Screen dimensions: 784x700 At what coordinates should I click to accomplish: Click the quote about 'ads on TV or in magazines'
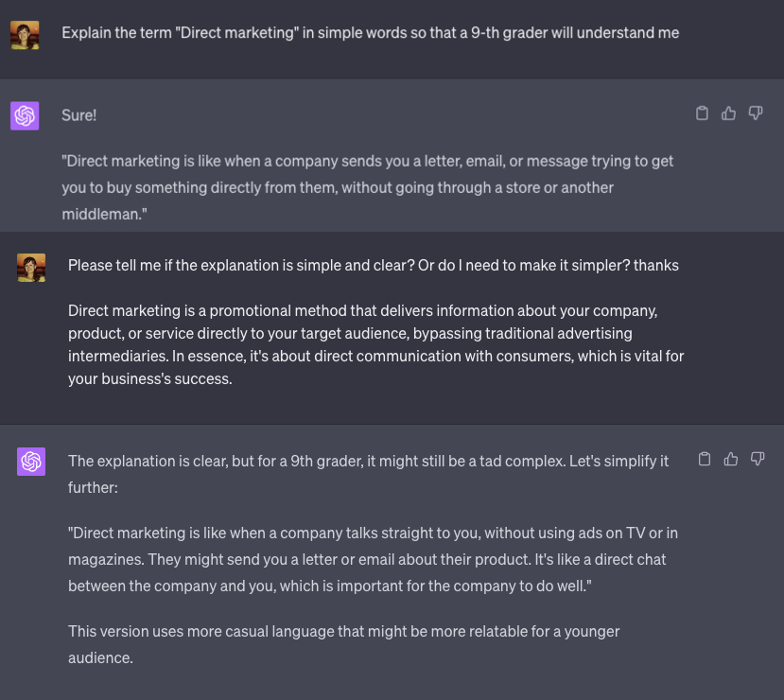coord(373,559)
